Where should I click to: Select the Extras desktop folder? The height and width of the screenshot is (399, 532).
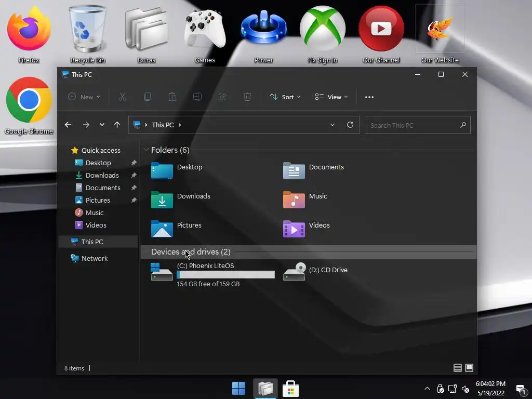(x=147, y=35)
